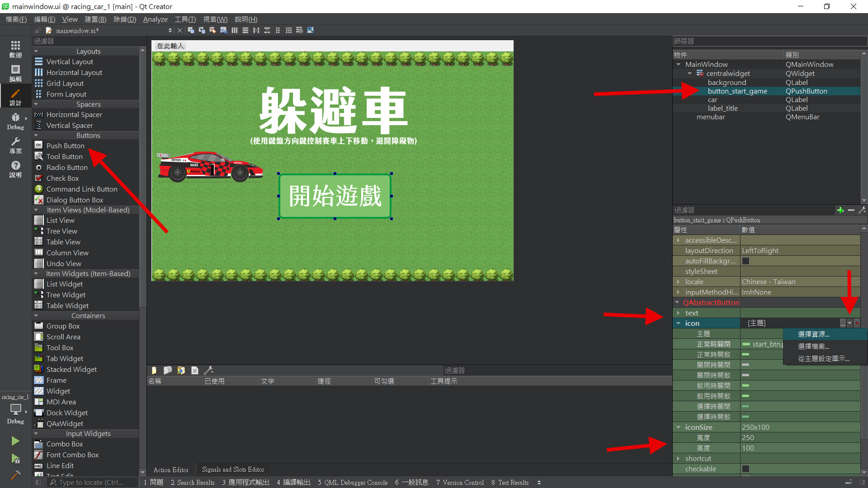
Task: Click the Edit Tab Order toolbar icon
Action: [223, 30]
